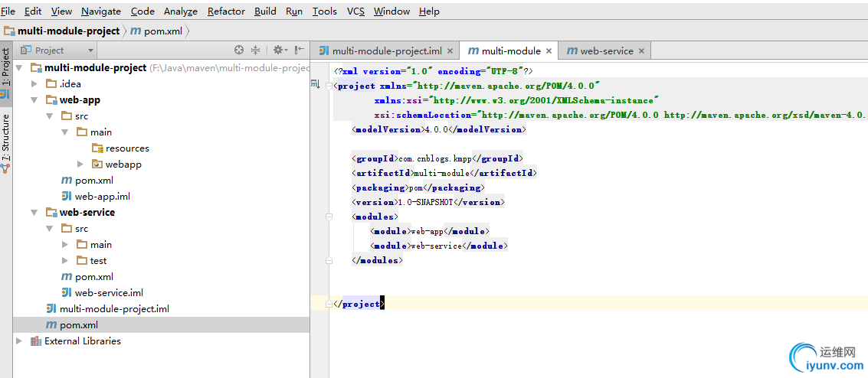Click the scroll from source crosshair icon
Screen dimensions: 868x378
(x=239, y=51)
